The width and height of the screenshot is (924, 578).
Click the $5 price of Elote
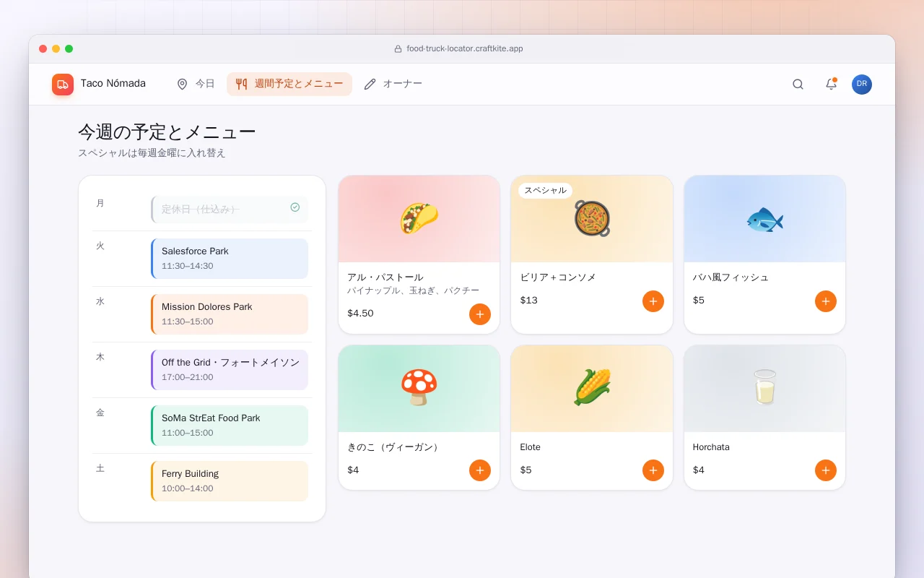(526, 470)
